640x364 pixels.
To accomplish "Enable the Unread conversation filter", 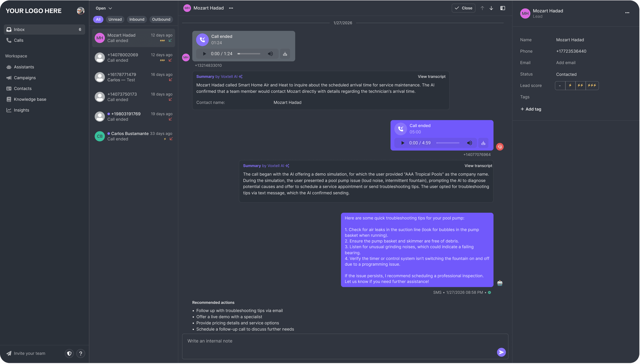I will tap(115, 19).
